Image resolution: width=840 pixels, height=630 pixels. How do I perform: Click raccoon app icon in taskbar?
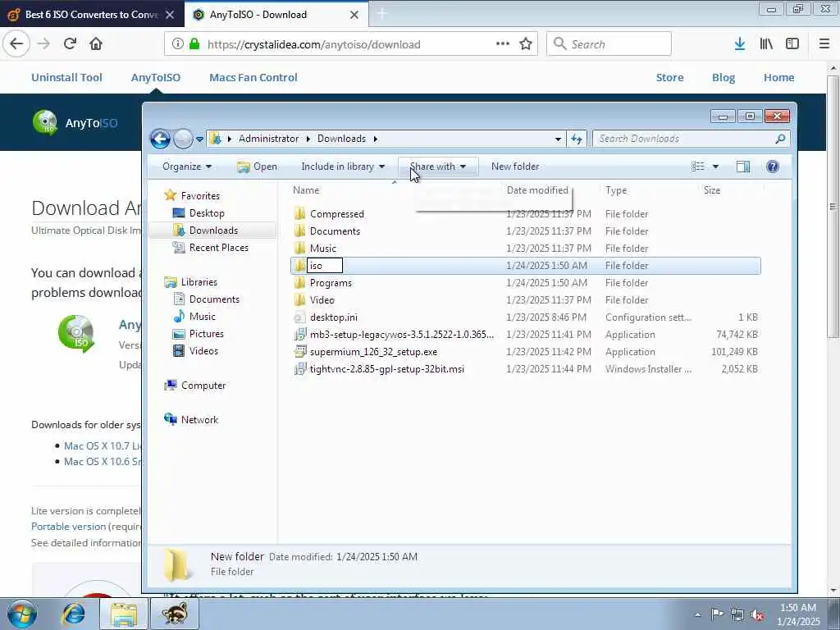point(174,614)
